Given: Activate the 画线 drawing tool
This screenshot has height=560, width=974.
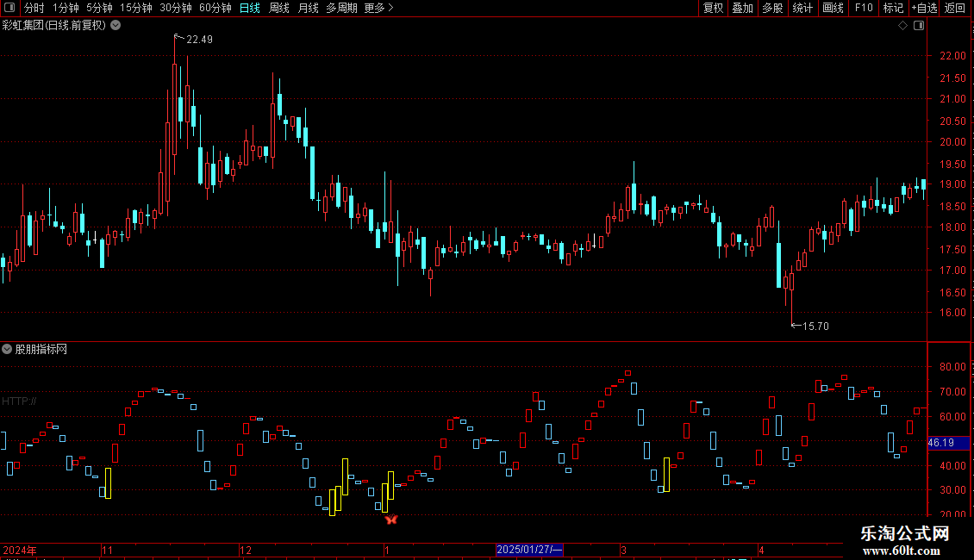Looking at the screenshot, I should pos(833,8).
